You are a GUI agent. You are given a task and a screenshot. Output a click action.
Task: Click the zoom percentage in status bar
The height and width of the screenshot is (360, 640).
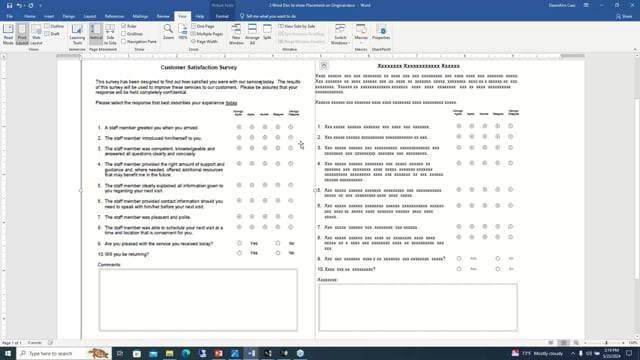click(x=633, y=343)
